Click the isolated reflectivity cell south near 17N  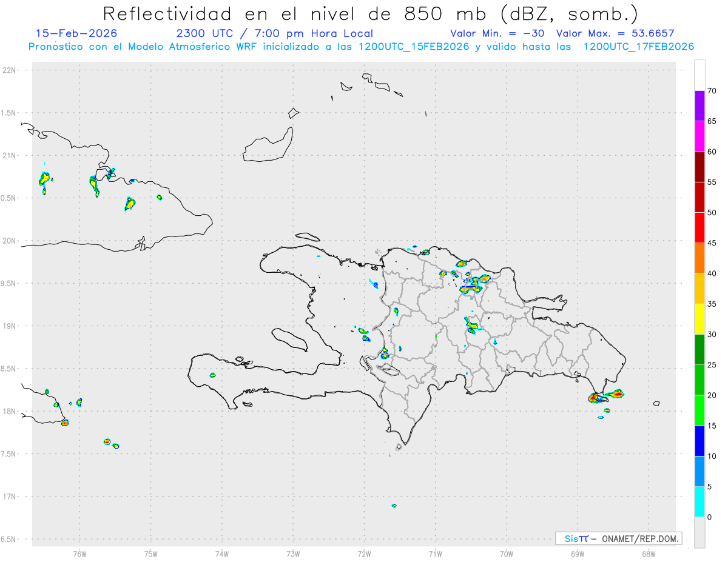click(x=394, y=505)
